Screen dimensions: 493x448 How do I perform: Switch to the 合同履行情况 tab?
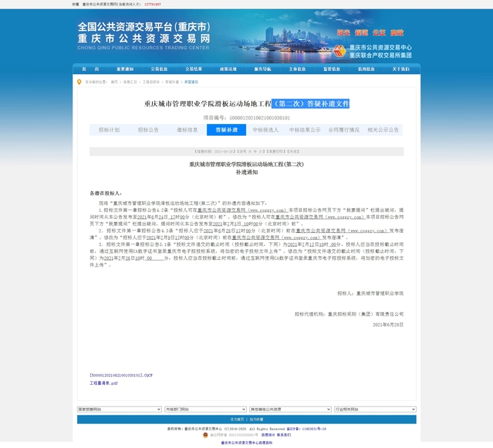(x=344, y=130)
